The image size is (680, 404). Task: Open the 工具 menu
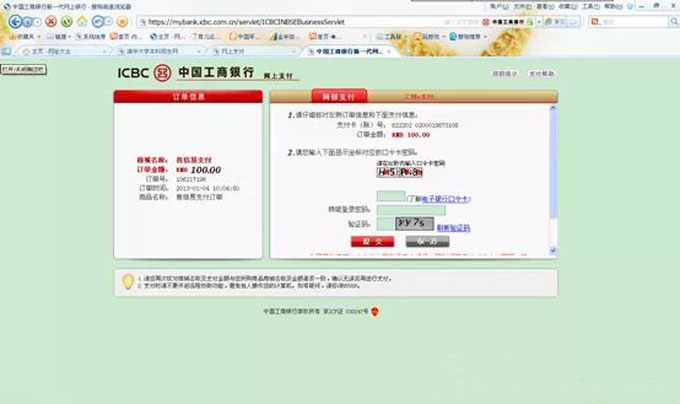point(591,7)
